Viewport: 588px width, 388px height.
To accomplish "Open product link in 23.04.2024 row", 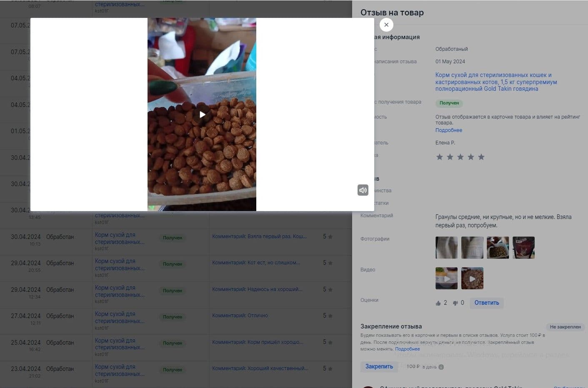I will point(120,371).
